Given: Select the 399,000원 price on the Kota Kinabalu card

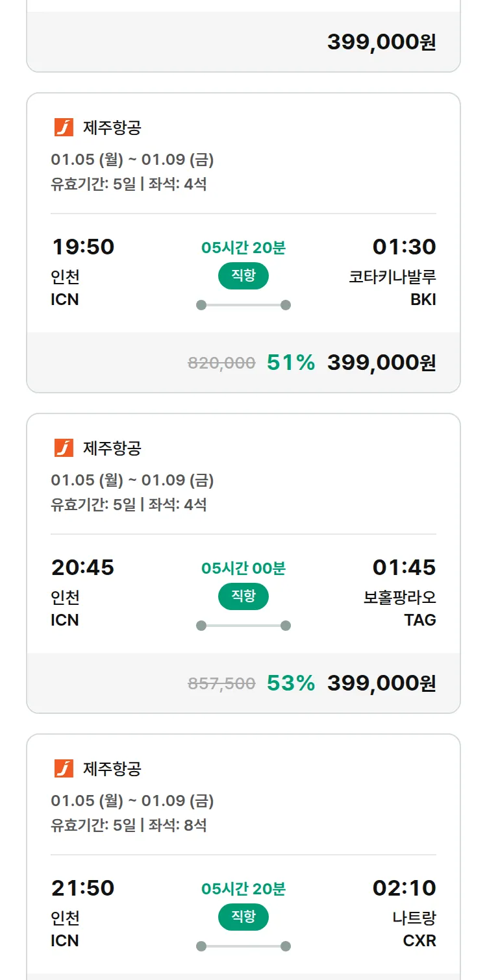Looking at the screenshot, I should (x=381, y=363).
